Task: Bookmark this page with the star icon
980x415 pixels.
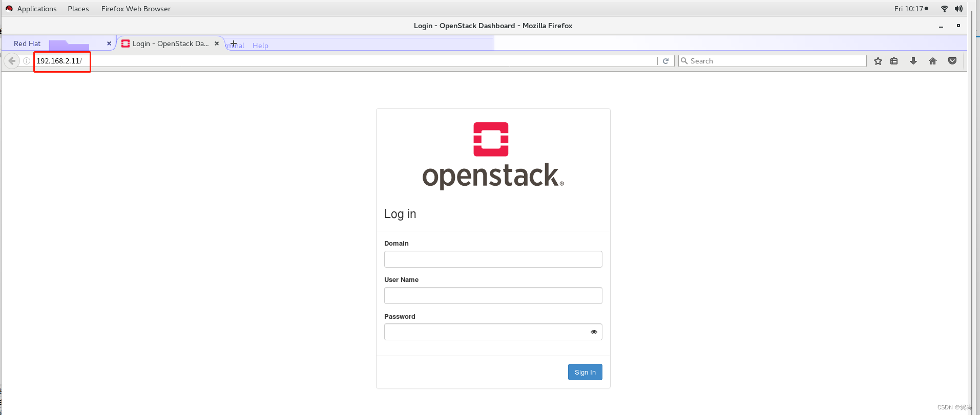Action: click(x=878, y=61)
